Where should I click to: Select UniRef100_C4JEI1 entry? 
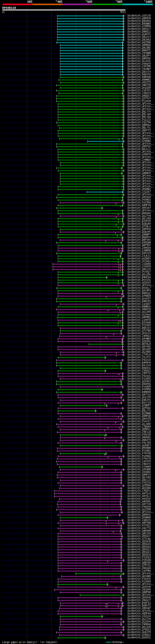[x=139, y=256]
